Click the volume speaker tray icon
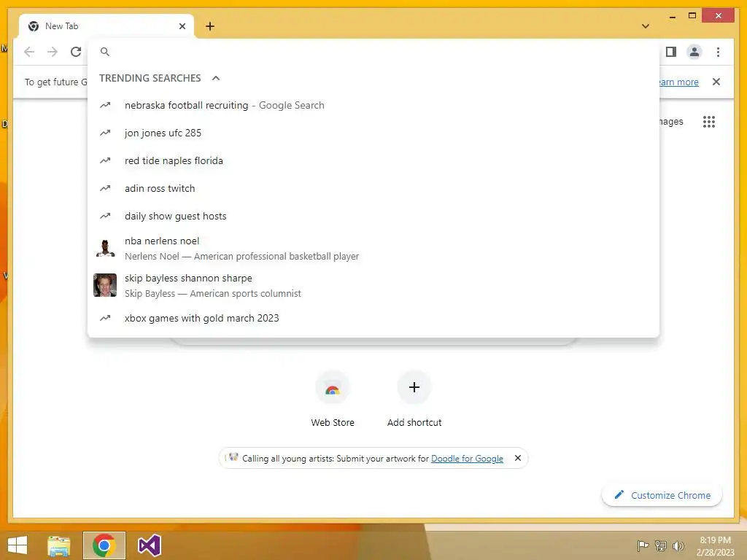The width and height of the screenshot is (747, 560). (x=678, y=545)
